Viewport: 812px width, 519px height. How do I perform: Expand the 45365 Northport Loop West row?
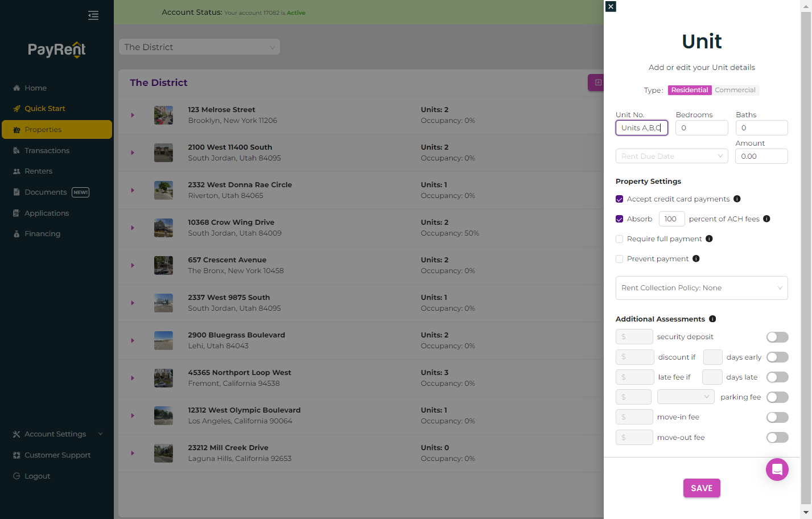tap(133, 378)
